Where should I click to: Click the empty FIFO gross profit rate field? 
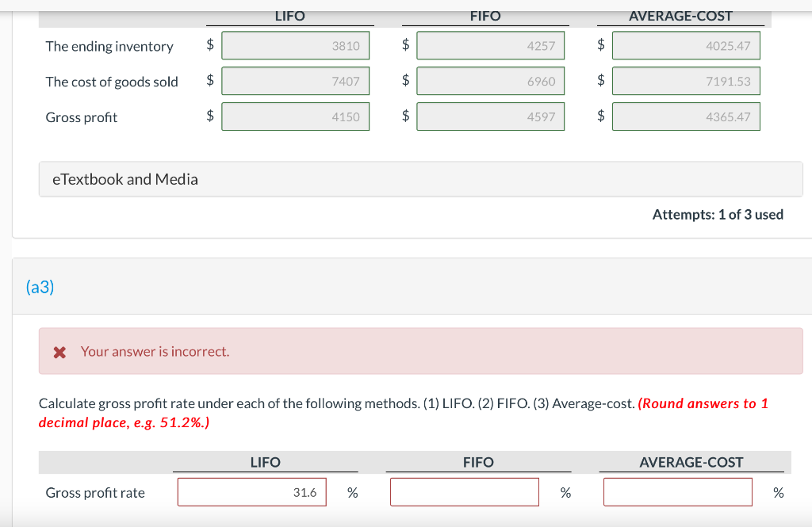[x=464, y=491]
